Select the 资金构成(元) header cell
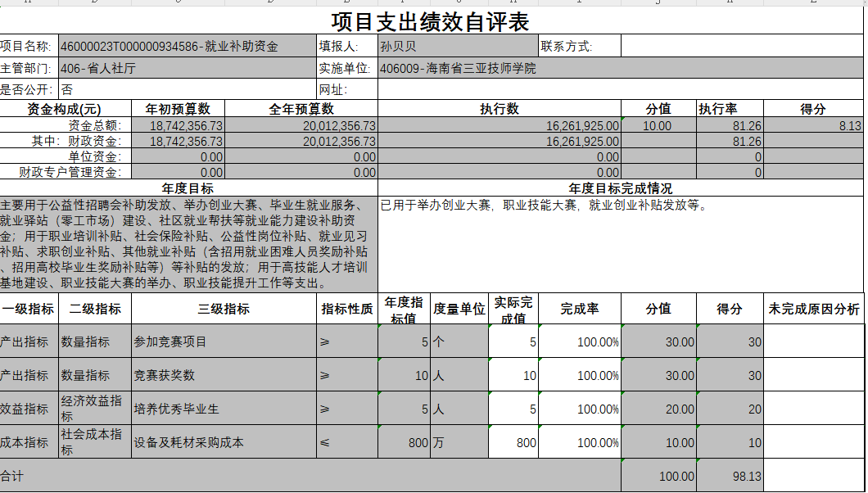 click(x=66, y=108)
